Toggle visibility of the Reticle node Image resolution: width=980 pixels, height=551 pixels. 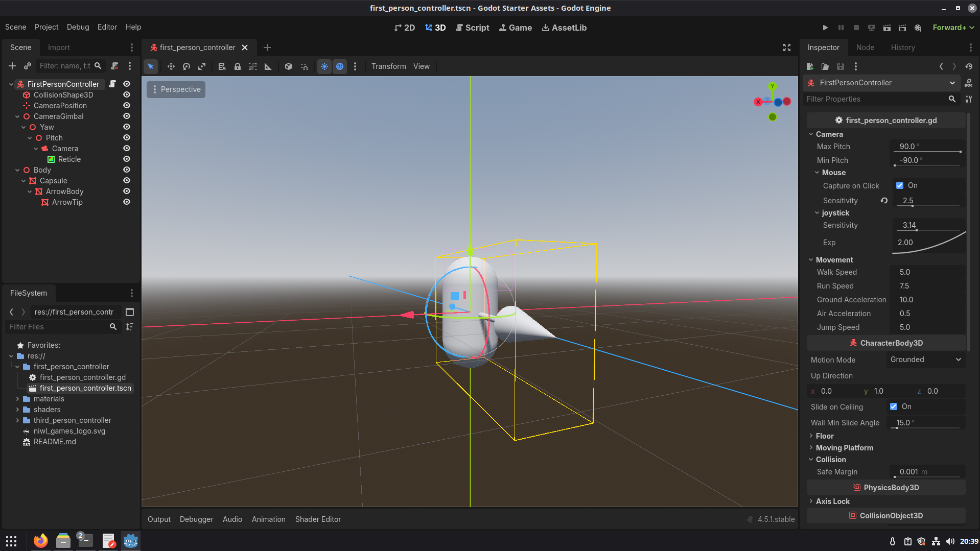pos(127,159)
